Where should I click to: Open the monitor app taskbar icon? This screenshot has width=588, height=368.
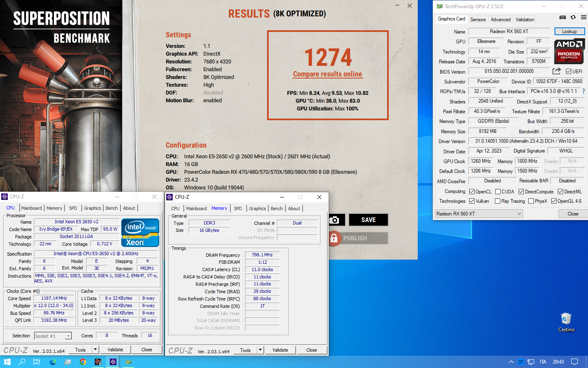(x=68, y=362)
